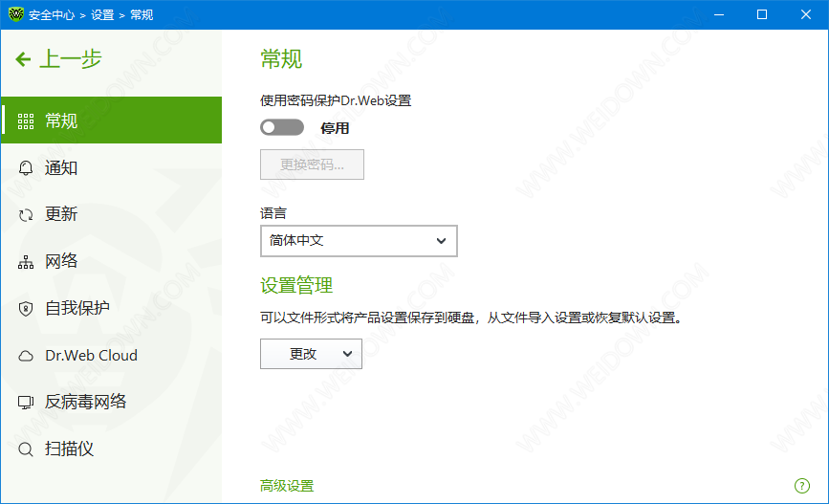Click the green back arrow icon

coord(23,59)
